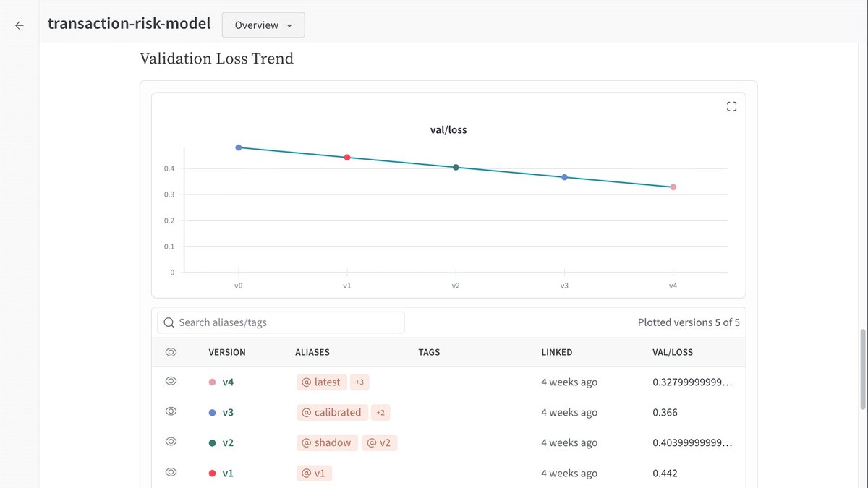Click the Validation Loss Trend heading
The height and width of the screenshot is (488, 868).
coord(217,59)
